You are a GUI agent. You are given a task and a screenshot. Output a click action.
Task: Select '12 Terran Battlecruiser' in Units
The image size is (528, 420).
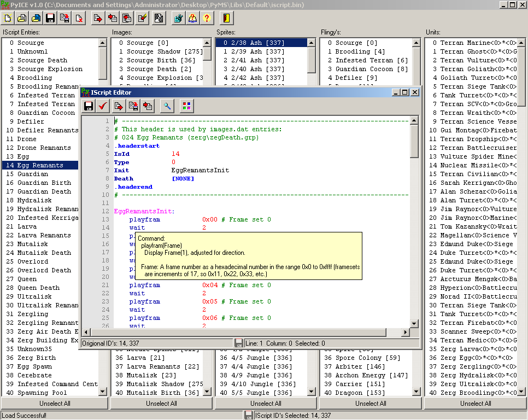click(471, 148)
